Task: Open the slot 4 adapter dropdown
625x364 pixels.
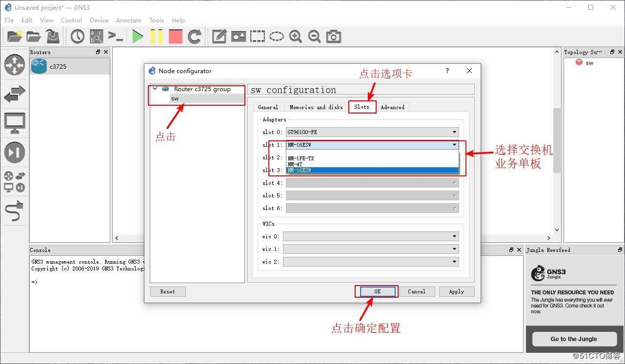Action: [x=372, y=183]
